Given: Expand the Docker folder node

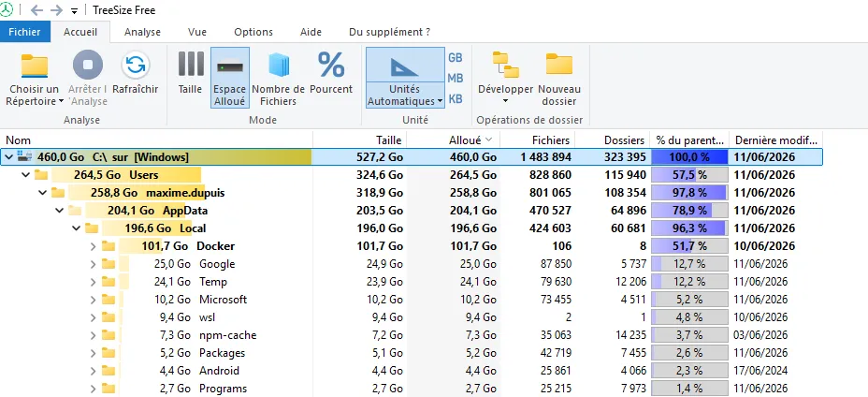Looking at the screenshot, I should coord(93,246).
